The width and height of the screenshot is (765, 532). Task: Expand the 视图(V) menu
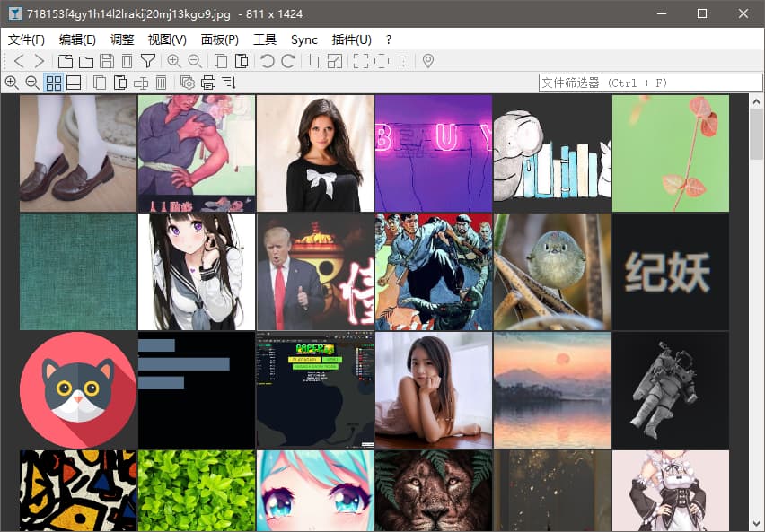point(167,39)
